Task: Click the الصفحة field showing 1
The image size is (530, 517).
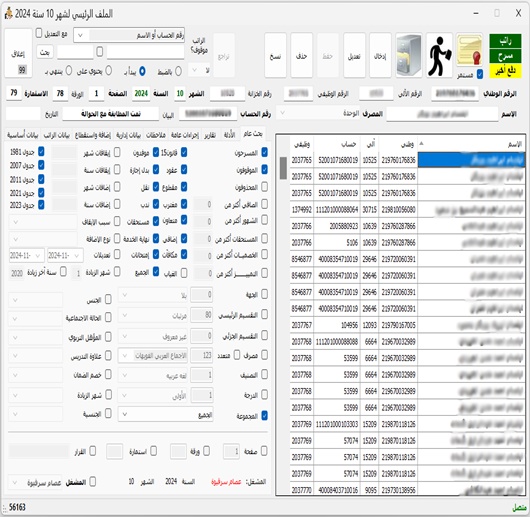Action: 96,93
